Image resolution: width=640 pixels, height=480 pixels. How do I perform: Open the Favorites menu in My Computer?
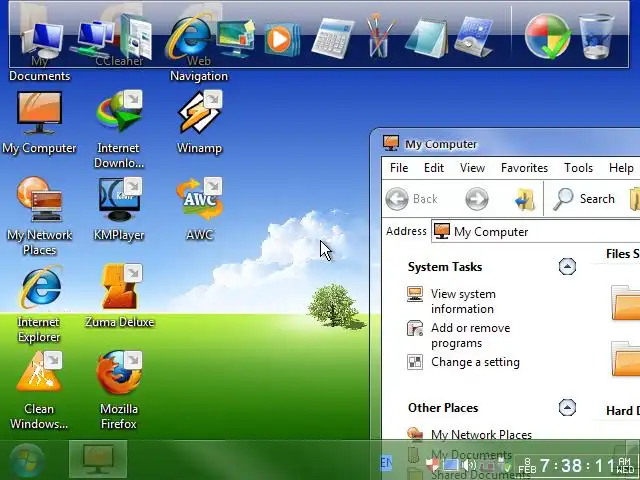click(524, 168)
